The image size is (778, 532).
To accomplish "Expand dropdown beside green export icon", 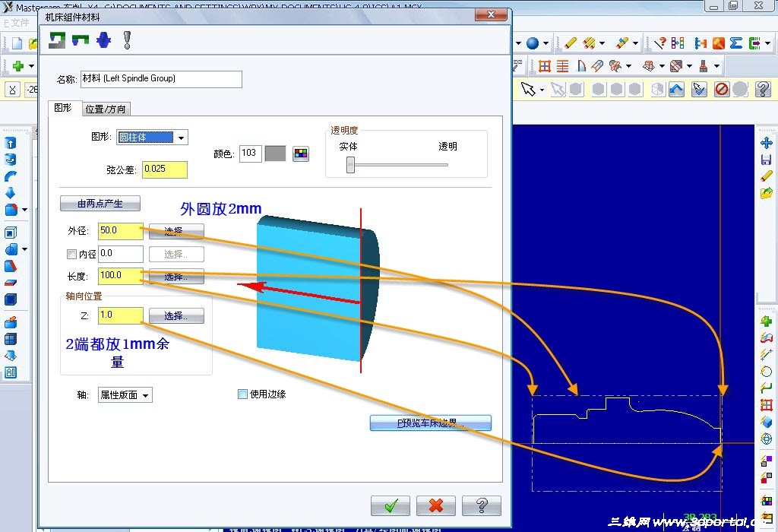I will pos(768,43).
